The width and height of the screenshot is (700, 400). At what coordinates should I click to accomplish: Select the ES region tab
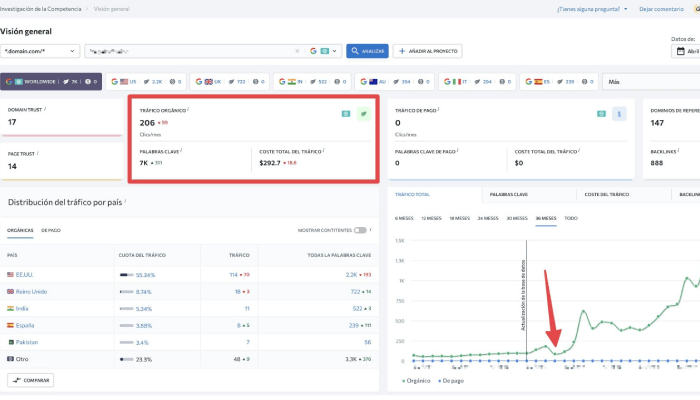[x=558, y=82]
